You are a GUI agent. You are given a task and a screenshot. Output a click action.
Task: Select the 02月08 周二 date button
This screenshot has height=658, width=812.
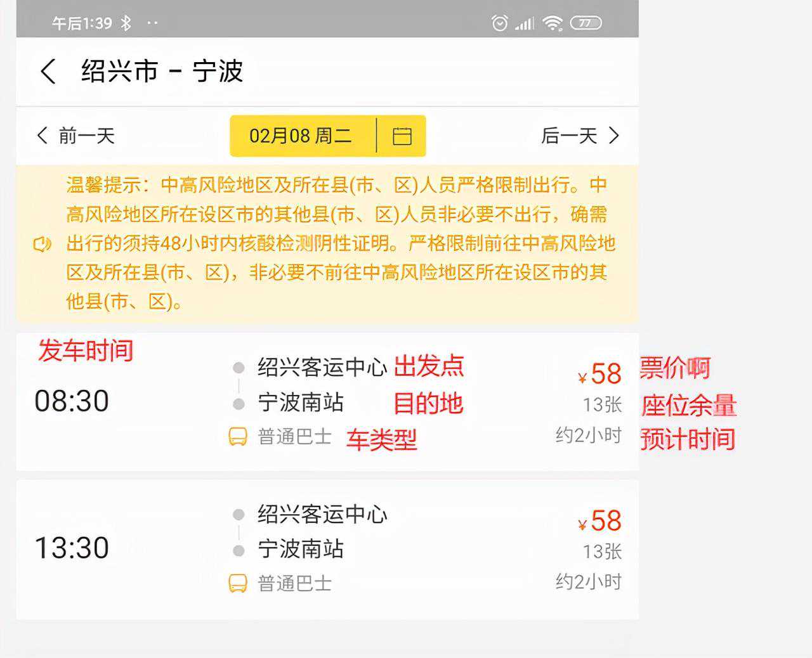[x=300, y=136]
